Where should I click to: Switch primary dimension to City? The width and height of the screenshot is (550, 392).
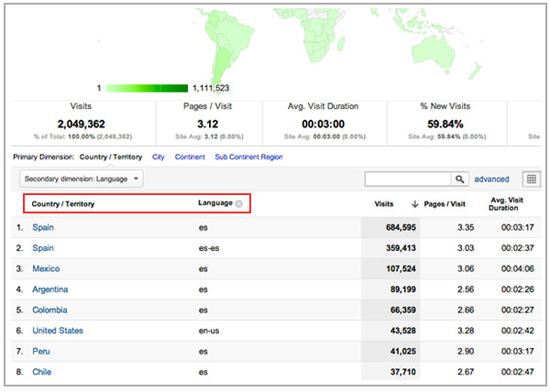pyautogui.click(x=160, y=157)
